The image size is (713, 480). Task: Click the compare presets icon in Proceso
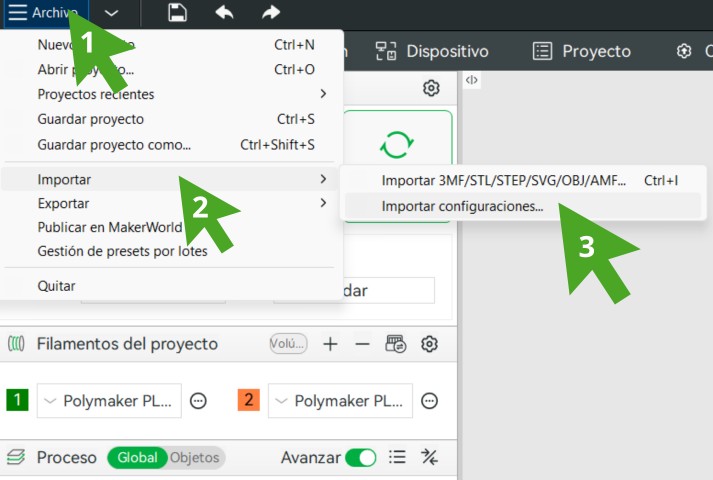coord(429,457)
